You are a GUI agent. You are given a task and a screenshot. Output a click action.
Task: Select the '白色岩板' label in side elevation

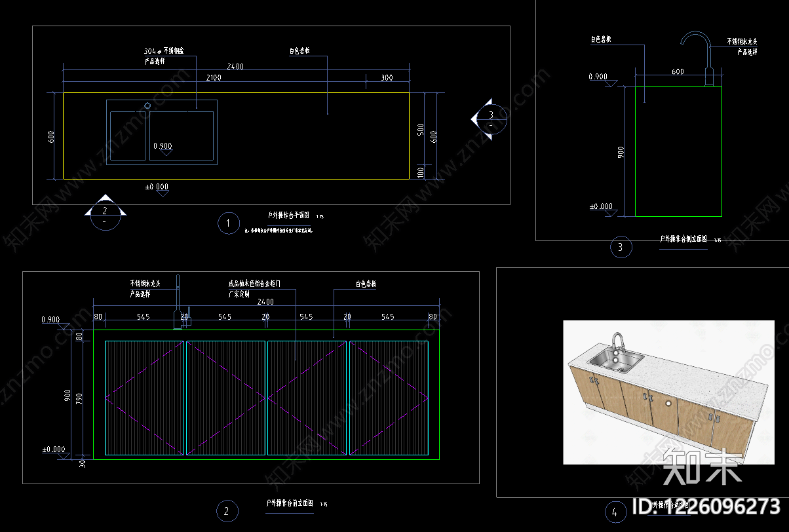(601, 39)
